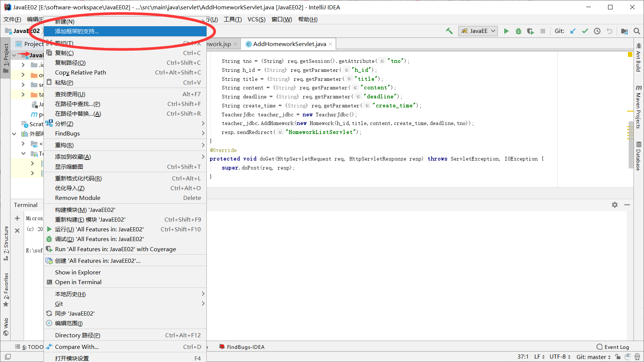Click the 37:1 cursor position indicator

tap(523, 357)
